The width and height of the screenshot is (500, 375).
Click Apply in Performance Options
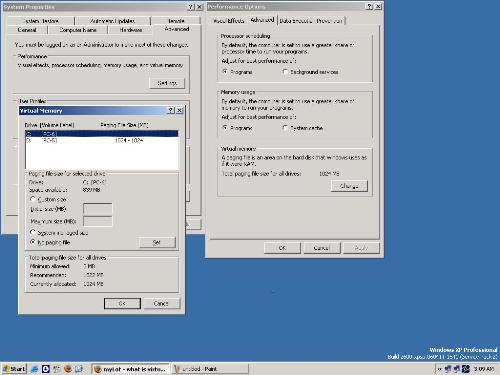361,248
